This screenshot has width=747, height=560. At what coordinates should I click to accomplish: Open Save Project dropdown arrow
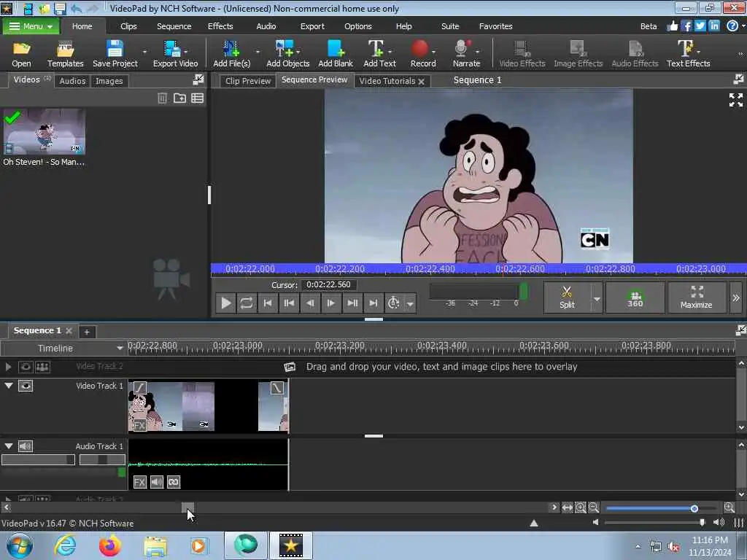click(x=144, y=52)
